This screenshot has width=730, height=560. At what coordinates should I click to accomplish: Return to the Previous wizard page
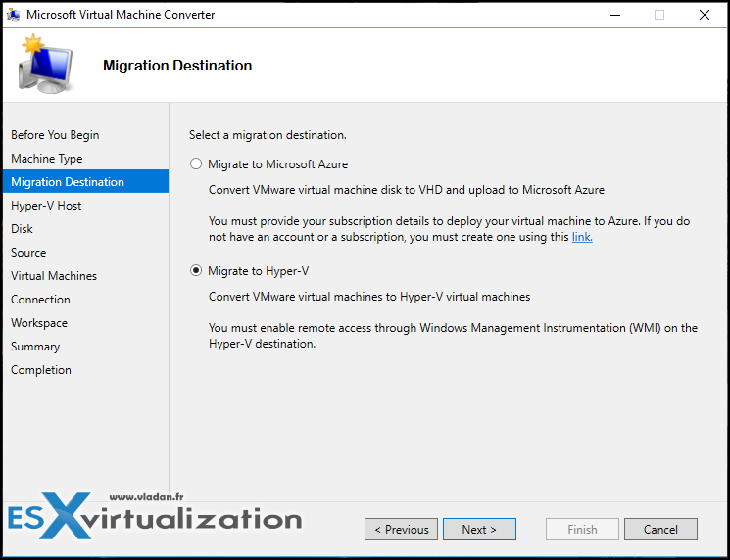[x=401, y=530]
